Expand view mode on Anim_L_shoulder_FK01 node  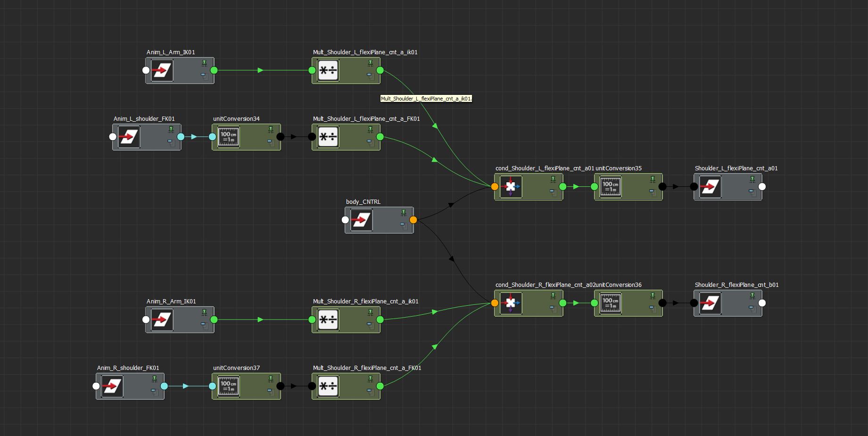coord(171,142)
